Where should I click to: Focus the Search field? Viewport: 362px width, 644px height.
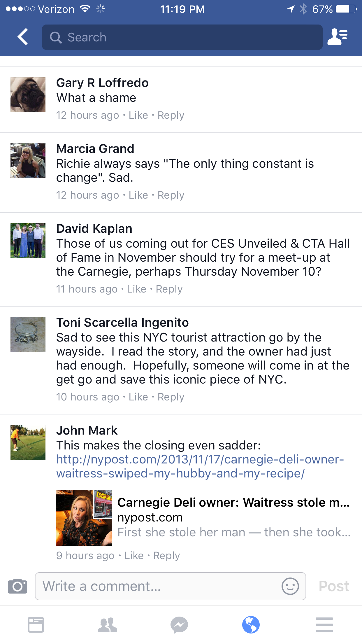click(x=182, y=37)
